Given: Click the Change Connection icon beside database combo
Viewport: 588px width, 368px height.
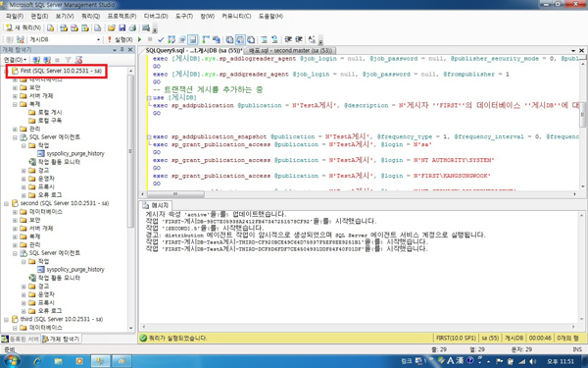Looking at the screenshot, I should [21, 39].
